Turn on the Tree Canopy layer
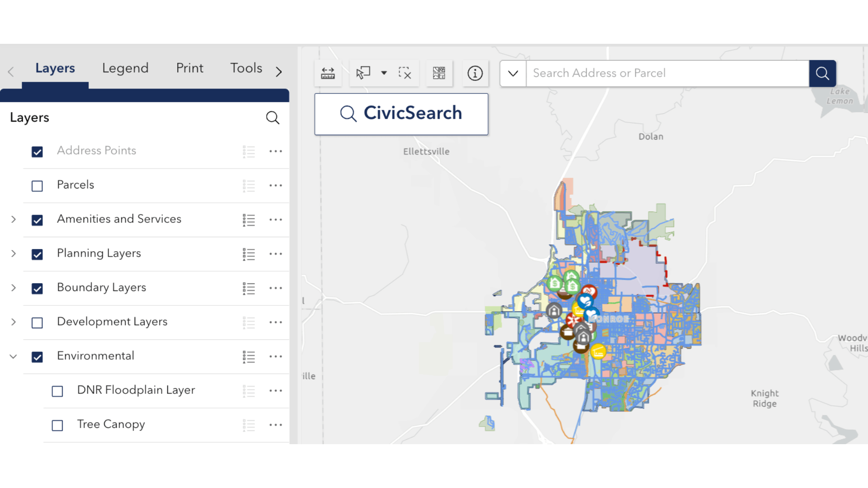Image resolution: width=868 pixels, height=488 pixels. [x=57, y=425]
